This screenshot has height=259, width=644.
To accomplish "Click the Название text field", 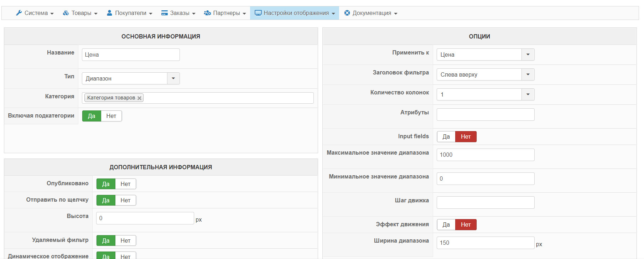I will 131,55.
